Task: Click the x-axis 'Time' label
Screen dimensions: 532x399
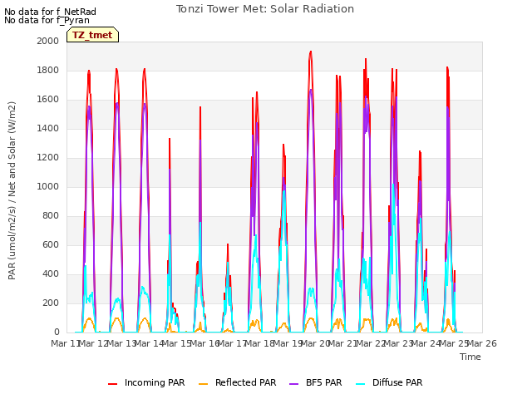Action: click(470, 357)
